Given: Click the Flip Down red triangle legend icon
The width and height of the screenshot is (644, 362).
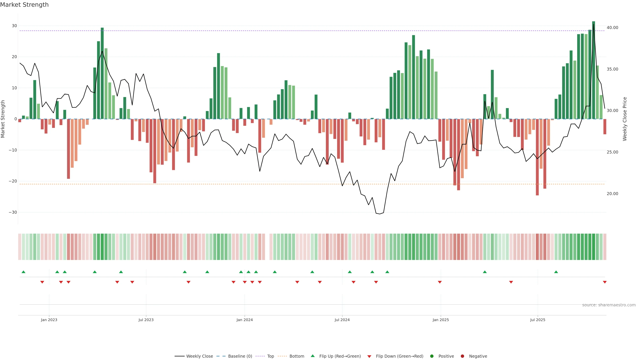Looking at the screenshot, I should point(369,356).
